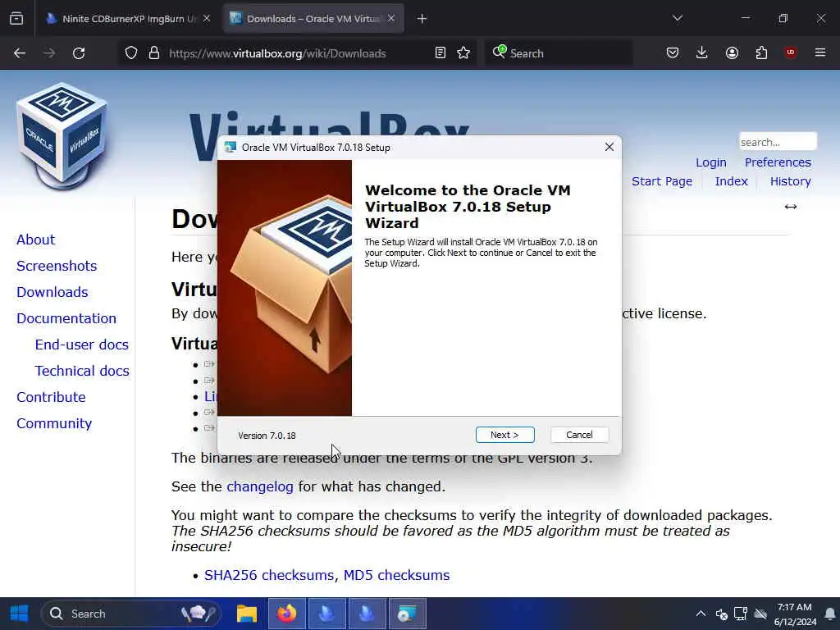Open a new browser tab
Screen dimensions: 840x630
(x=422, y=19)
